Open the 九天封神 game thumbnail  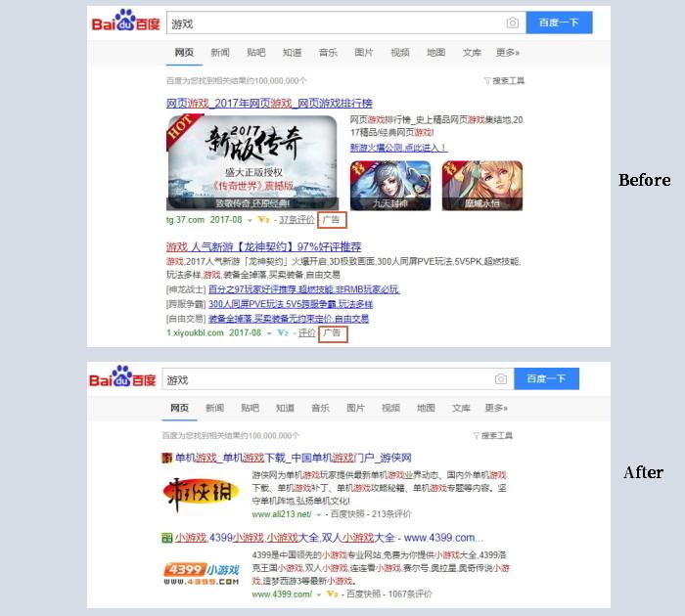pos(390,186)
